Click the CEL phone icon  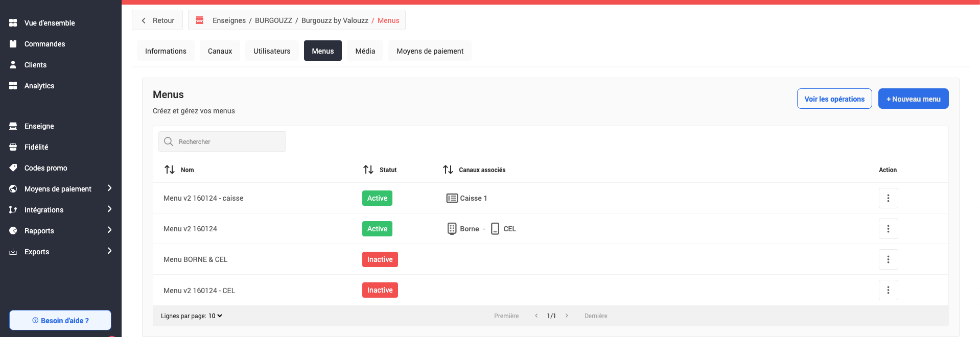pyautogui.click(x=495, y=229)
